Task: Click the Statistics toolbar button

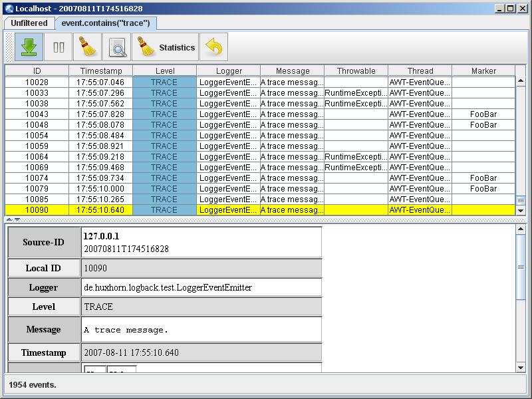Action: point(166,47)
